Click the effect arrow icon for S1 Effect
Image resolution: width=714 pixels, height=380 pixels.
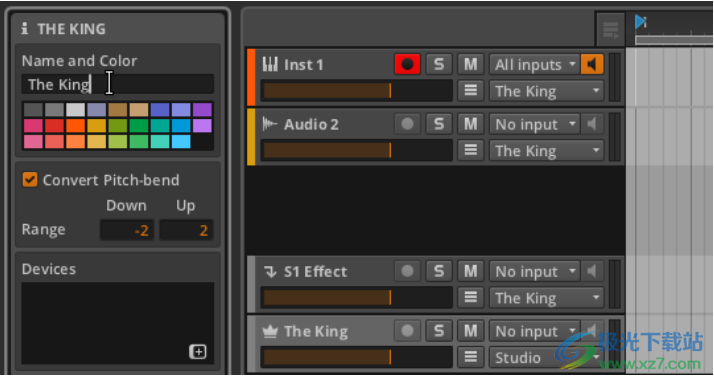[x=270, y=272]
